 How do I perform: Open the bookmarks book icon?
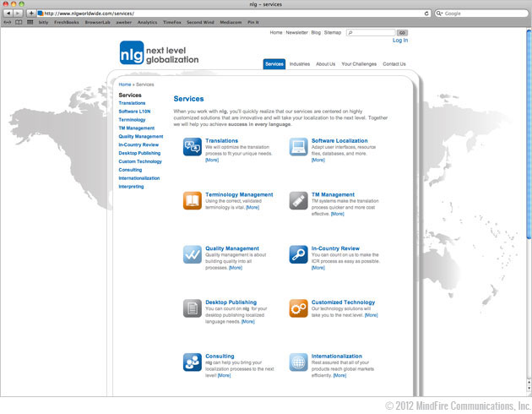pos(19,22)
